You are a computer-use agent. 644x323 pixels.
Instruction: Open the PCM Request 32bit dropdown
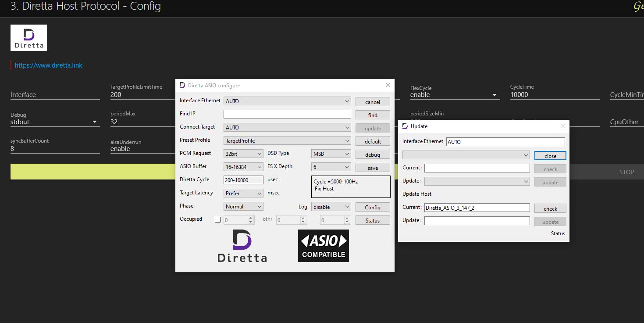point(243,154)
